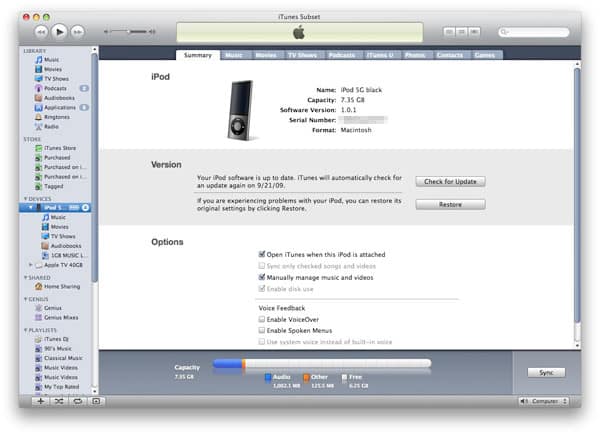Screen dimensions: 600x434
Task: Open Library Movies in sidebar
Action: (53, 69)
